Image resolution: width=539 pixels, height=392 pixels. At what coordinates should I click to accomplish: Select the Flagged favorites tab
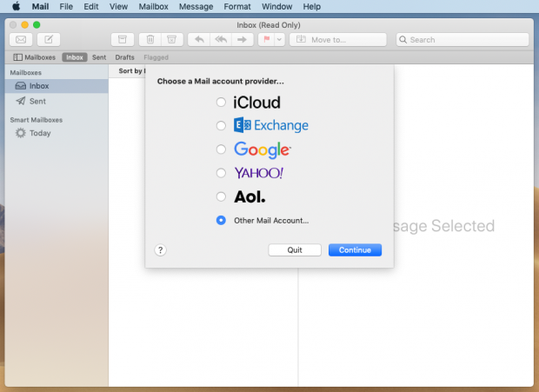[x=156, y=57]
